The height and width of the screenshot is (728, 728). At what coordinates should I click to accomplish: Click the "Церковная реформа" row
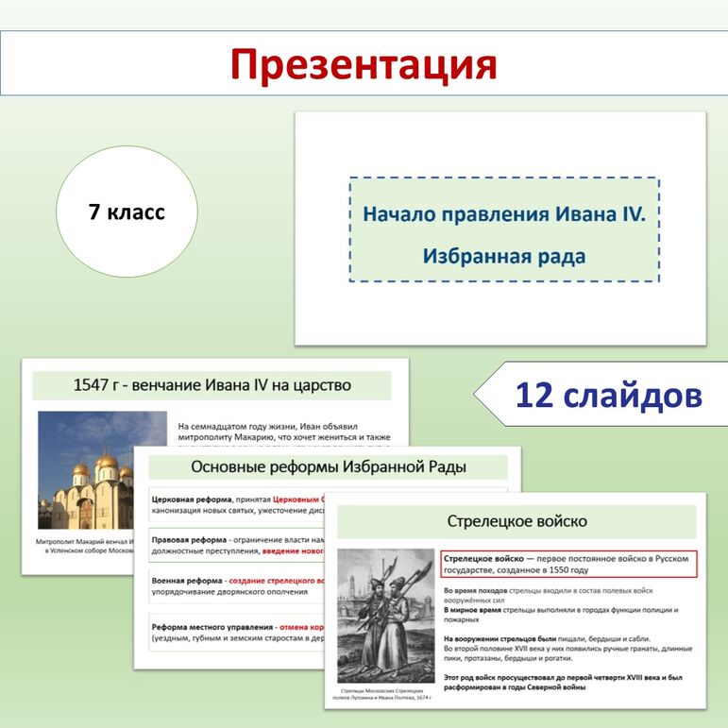tap(236, 505)
